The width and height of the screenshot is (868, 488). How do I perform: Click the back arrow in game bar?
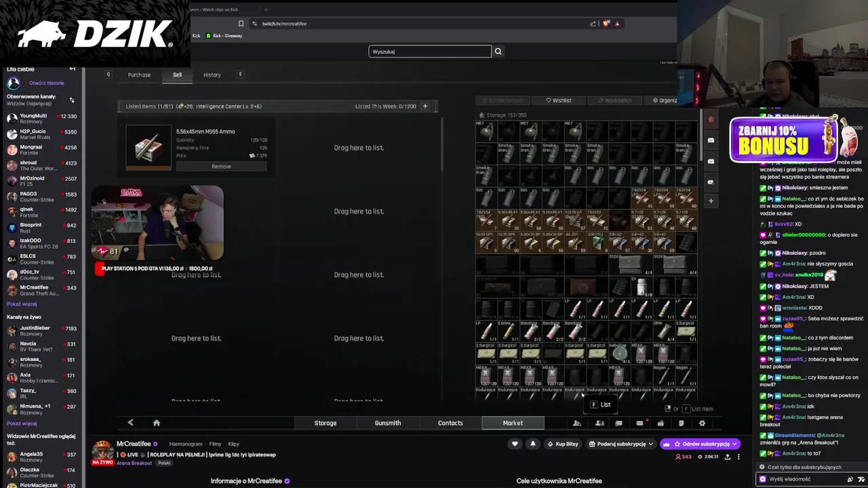130,423
